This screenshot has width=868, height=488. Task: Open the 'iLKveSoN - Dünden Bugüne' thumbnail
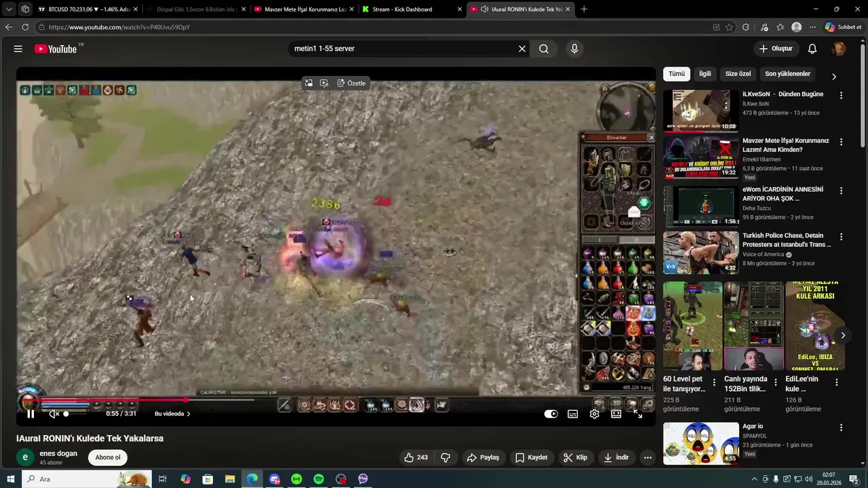pos(701,110)
